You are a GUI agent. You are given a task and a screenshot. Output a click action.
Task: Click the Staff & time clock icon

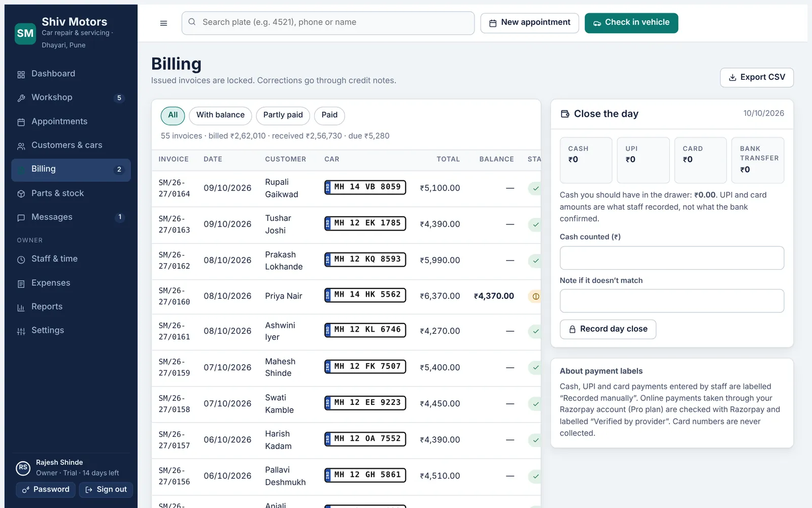(21, 260)
